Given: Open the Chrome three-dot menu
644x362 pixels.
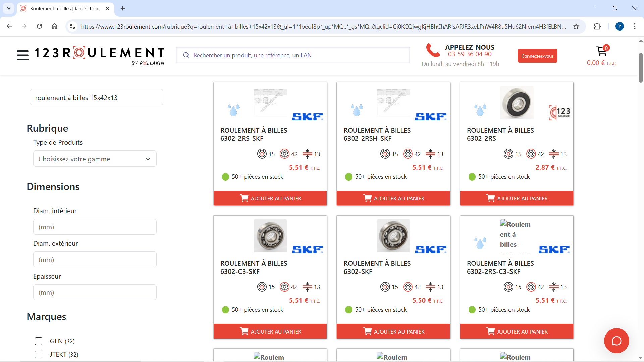Looking at the screenshot, I should (635, 26).
